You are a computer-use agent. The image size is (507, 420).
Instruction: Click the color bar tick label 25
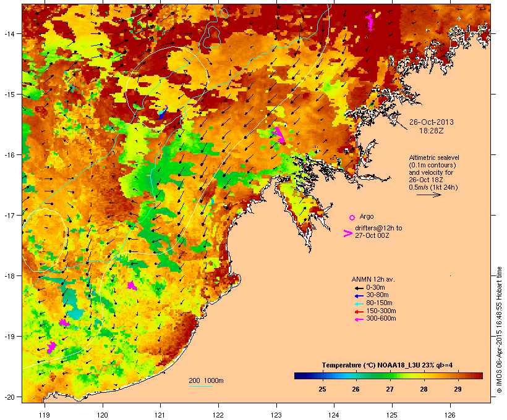click(322, 389)
